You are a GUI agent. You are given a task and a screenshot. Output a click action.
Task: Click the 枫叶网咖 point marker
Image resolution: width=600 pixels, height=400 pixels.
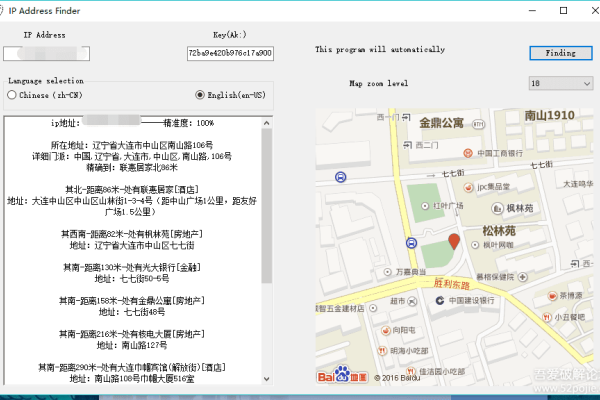475,245
